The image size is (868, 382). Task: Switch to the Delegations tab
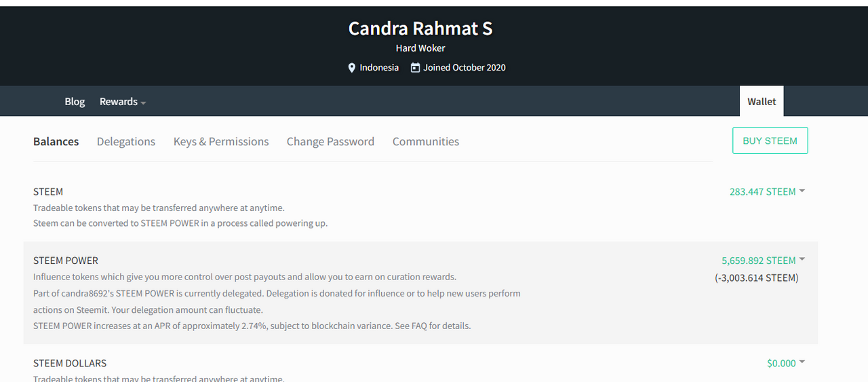click(x=126, y=141)
